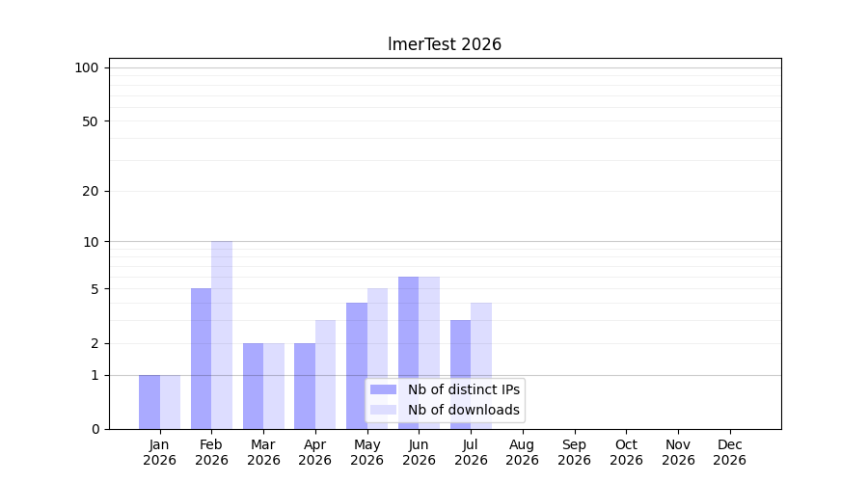Click the Feb 2026 distinct IPs bar
868x482 pixels.
(201, 359)
